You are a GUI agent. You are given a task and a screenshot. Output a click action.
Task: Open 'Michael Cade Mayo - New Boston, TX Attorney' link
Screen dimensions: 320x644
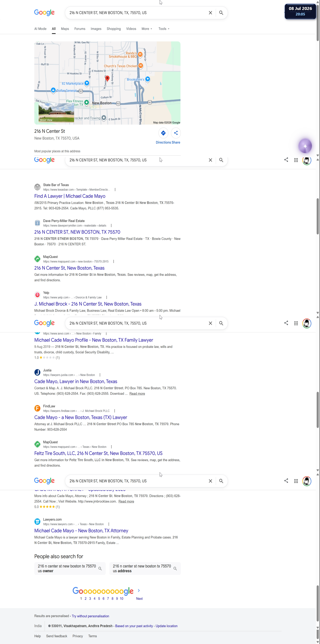pos(81,531)
